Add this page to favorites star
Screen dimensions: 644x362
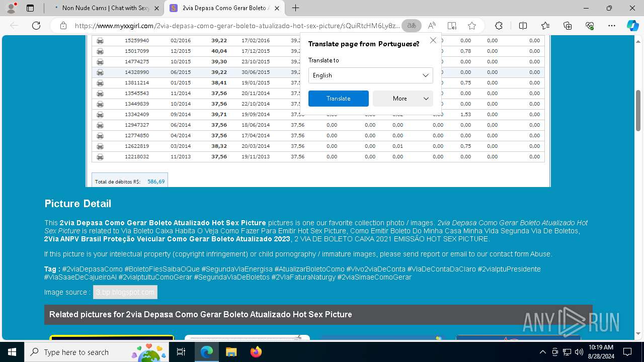point(472,26)
